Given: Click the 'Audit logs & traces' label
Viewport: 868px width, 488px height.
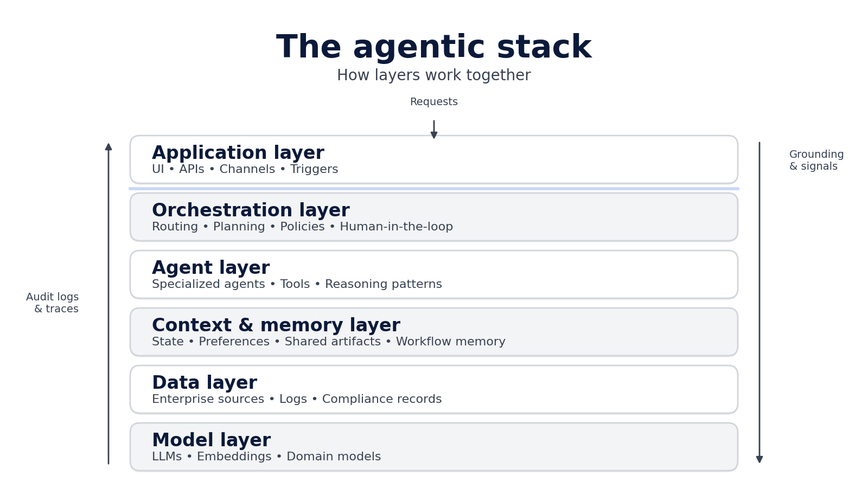Looking at the screenshot, I should [52, 303].
